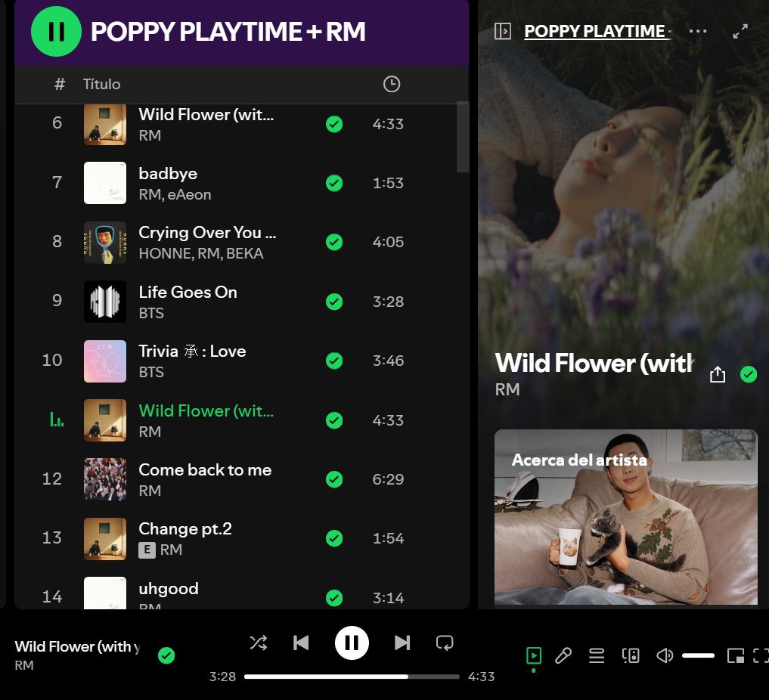Screen dimensions: 769x700
Task: Open BTS artist under Trivia Love
Action: [x=151, y=373]
